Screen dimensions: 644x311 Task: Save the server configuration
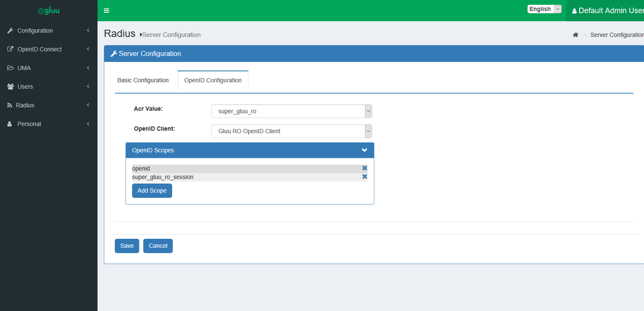(x=127, y=246)
